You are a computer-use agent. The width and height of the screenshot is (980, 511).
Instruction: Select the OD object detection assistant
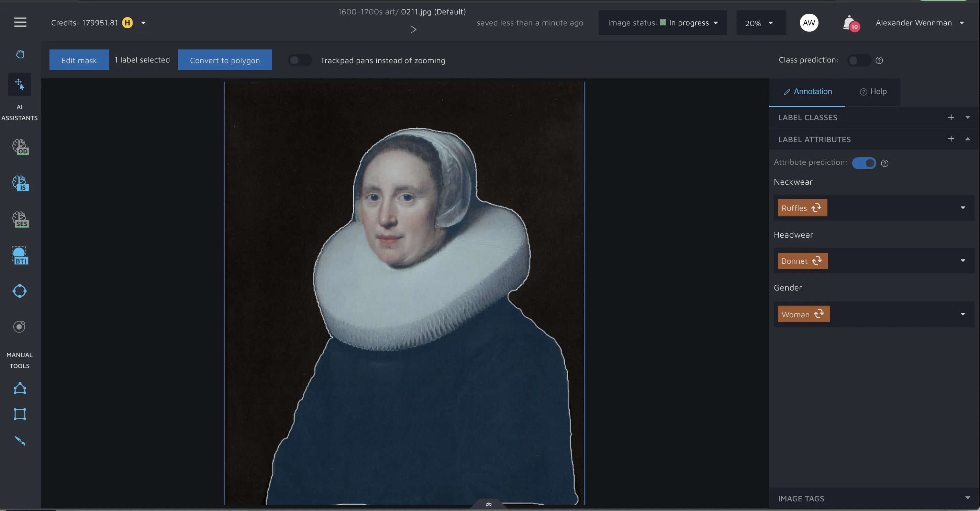click(x=20, y=147)
